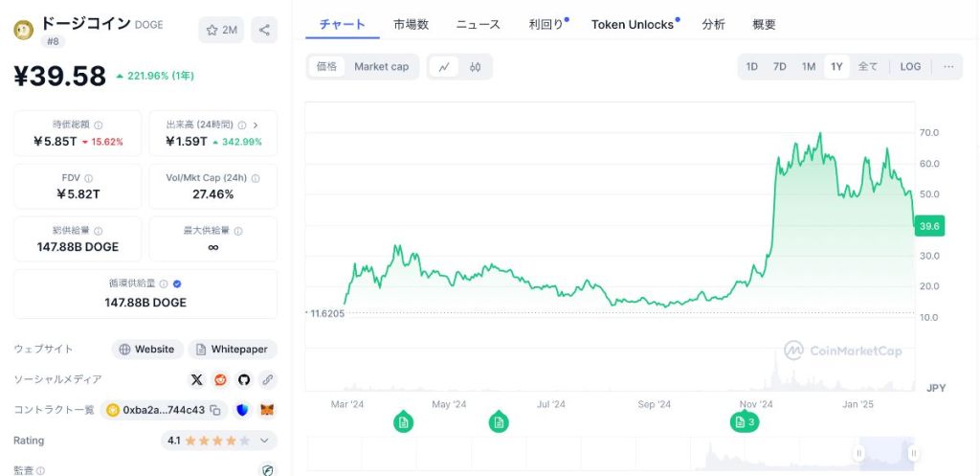The width and height of the screenshot is (980, 476).
Task: Click the MetaMask fox icon
Action: point(267,410)
